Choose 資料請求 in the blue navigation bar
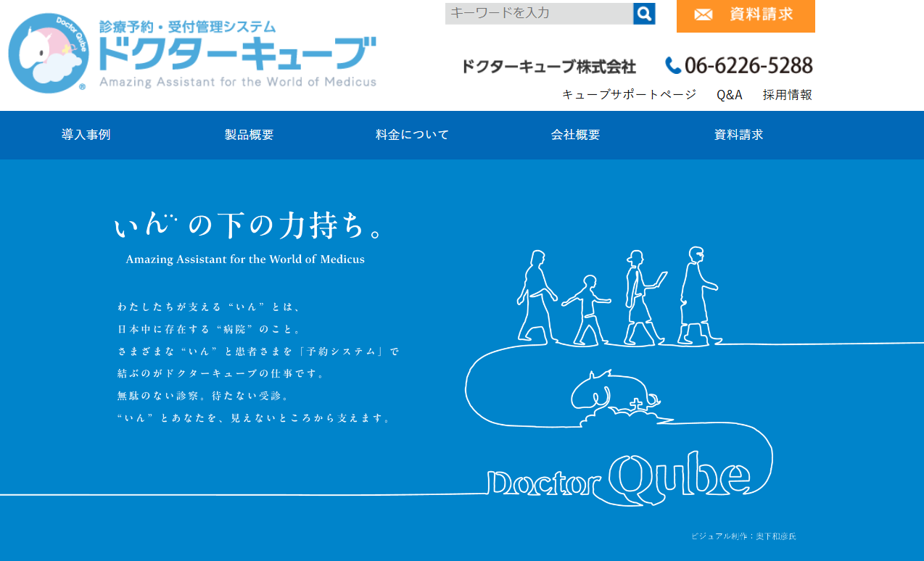 (x=739, y=135)
